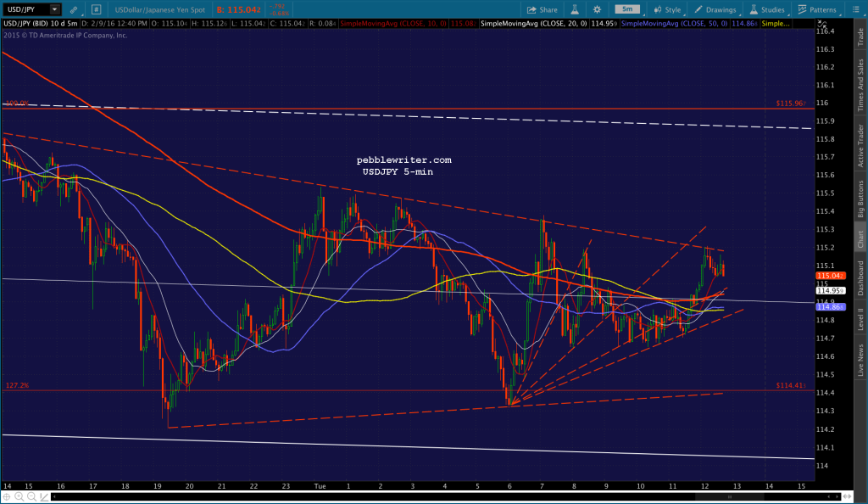Click the R: 0.084 range value
Image resolution: width=868 pixels, height=504 pixels.
[322, 24]
